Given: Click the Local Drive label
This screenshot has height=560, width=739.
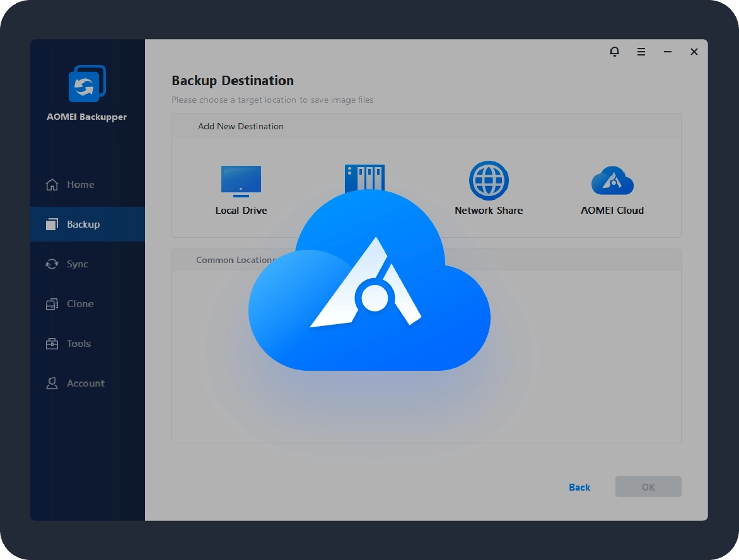Looking at the screenshot, I should pos(241,210).
